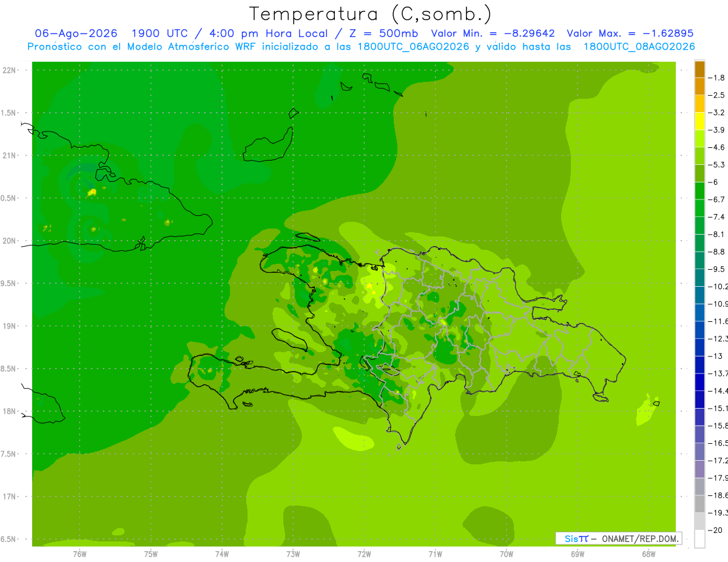The width and height of the screenshot is (728, 562).
Task: Click the green legend swatch between -6 and -6.7
Action: click(x=699, y=190)
